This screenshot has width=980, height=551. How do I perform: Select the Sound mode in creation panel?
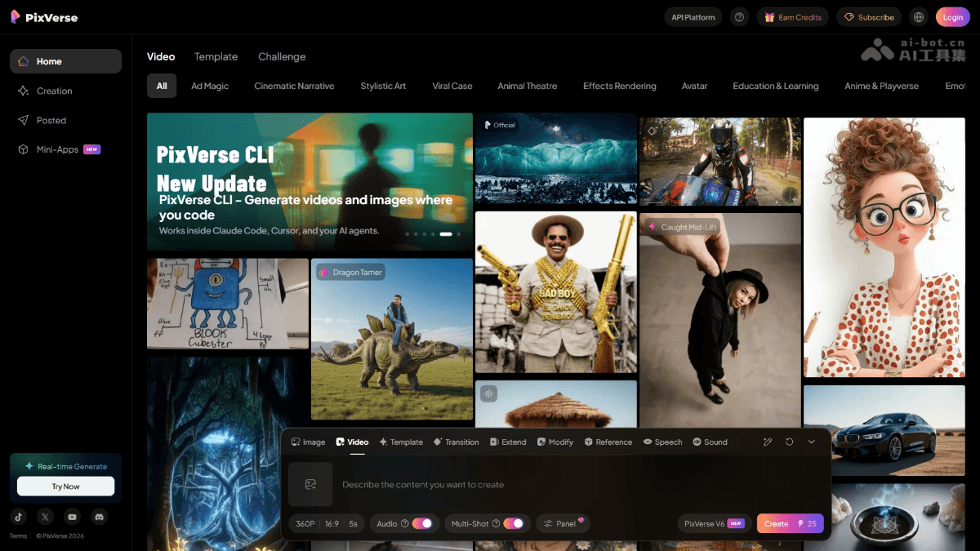tap(710, 442)
